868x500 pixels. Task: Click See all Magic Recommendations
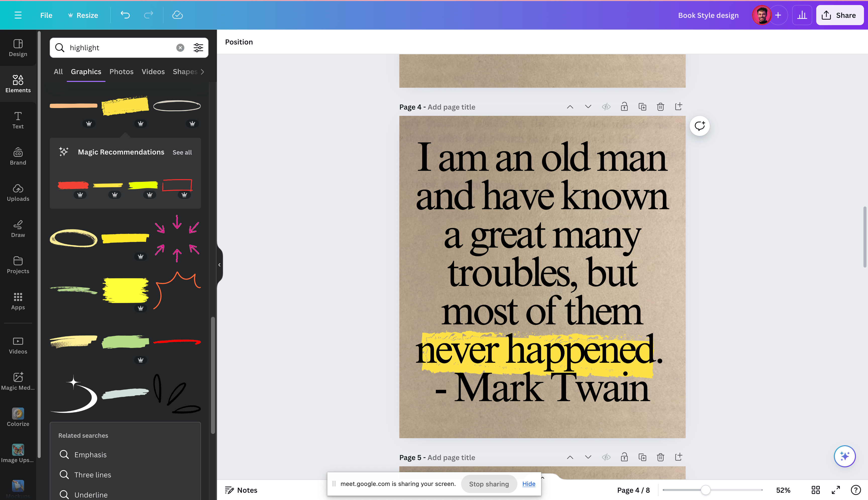[x=182, y=152]
